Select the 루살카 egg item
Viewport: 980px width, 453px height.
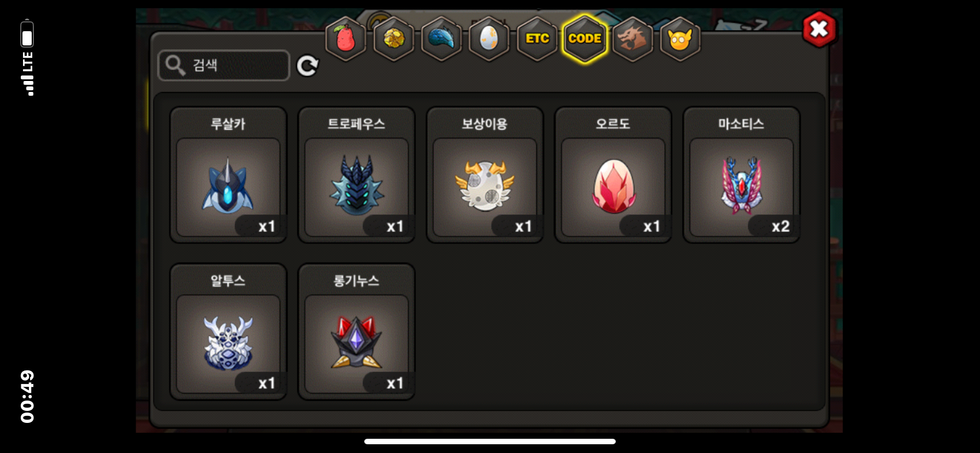pyautogui.click(x=228, y=175)
